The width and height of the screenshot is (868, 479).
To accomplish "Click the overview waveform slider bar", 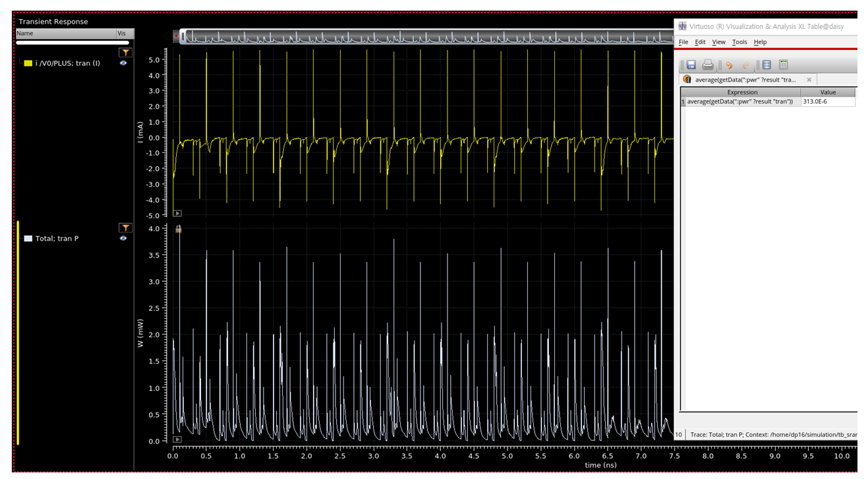I will (427, 38).
